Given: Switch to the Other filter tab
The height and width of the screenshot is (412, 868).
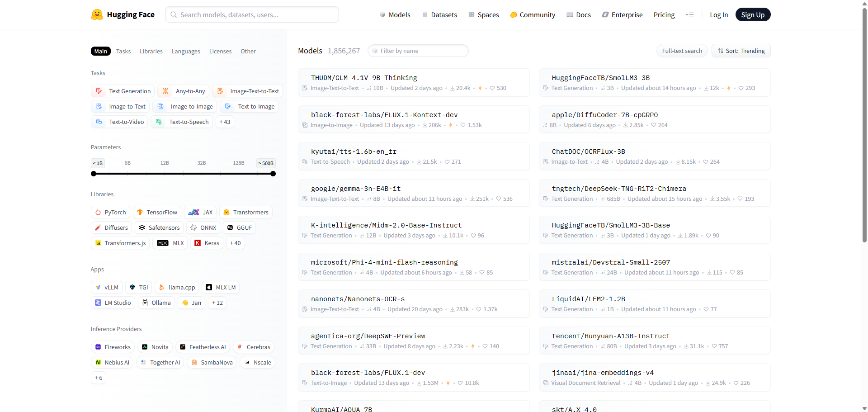Looking at the screenshot, I should tap(248, 51).
